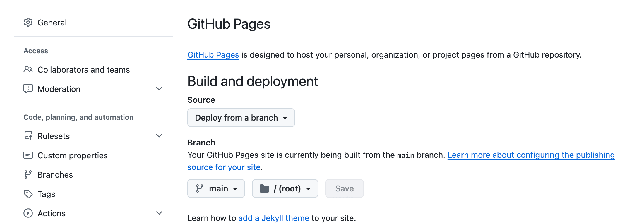Open the Deploy from a branch dropdown
The height and width of the screenshot is (223, 644).
coord(241,118)
